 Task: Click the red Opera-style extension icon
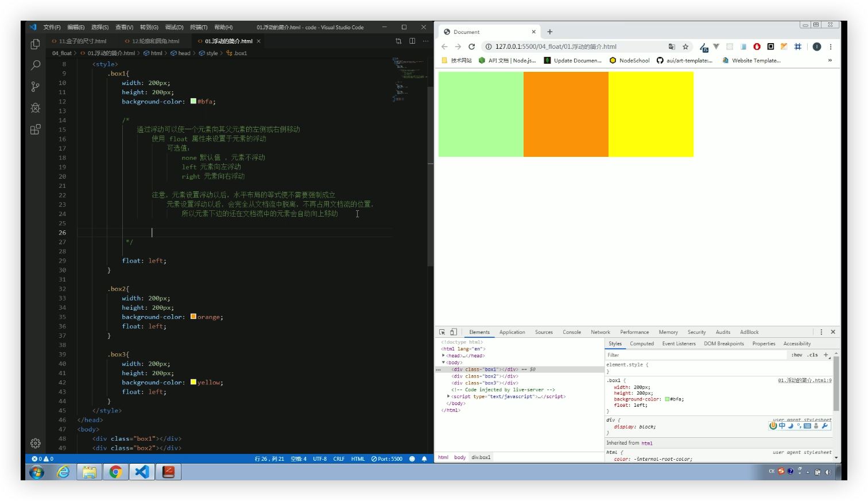coord(757,47)
